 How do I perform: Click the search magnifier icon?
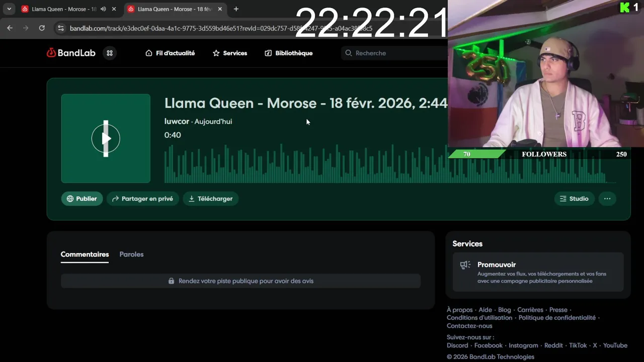click(x=348, y=53)
